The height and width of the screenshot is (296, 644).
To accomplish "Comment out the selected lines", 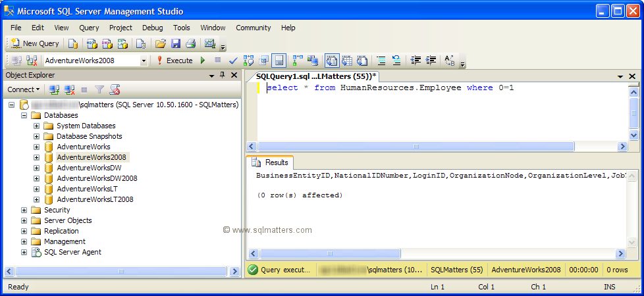I will (381, 61).
